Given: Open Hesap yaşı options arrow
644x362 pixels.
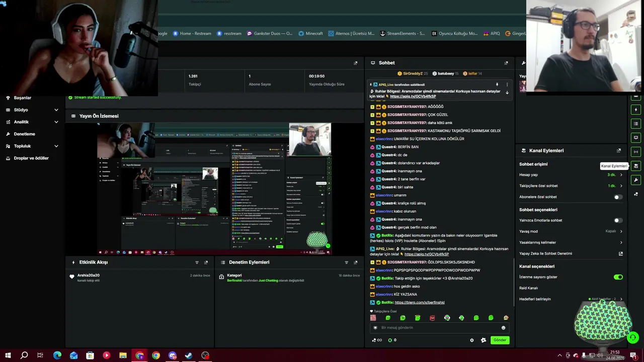Looking at the screenshot, I should click(621, 175).
